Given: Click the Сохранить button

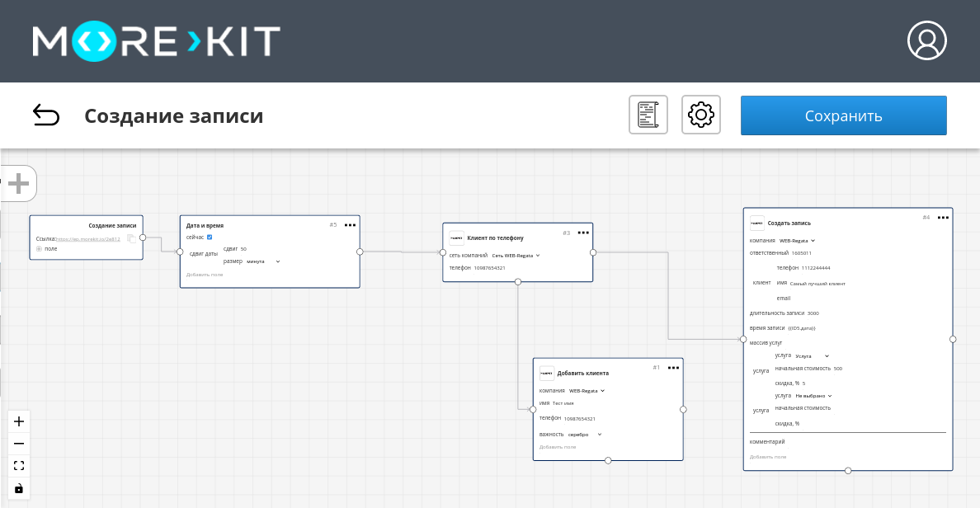Looking at the screenshot, I should (x=843, y=115).
